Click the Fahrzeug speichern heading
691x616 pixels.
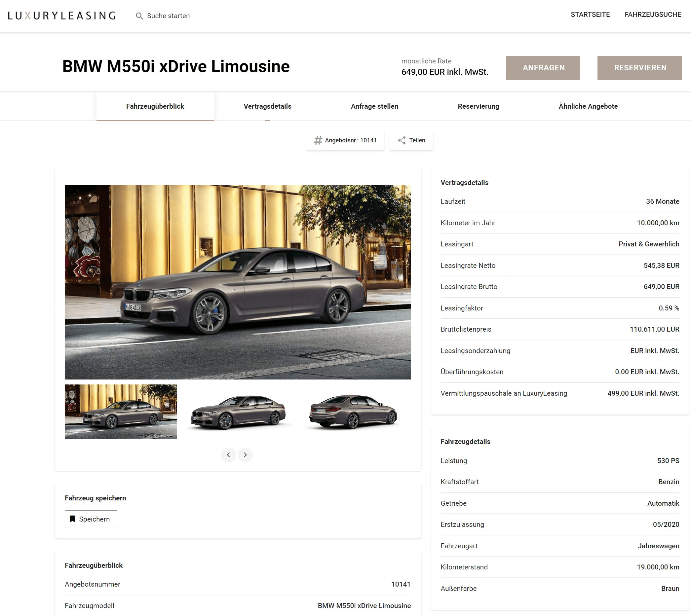[96, 498]
